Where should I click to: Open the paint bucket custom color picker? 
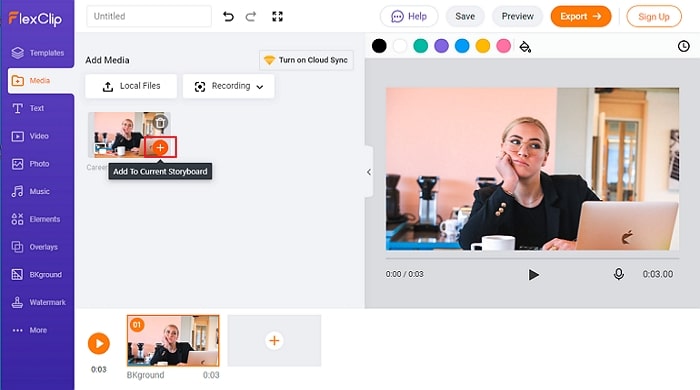pos(525,46)
